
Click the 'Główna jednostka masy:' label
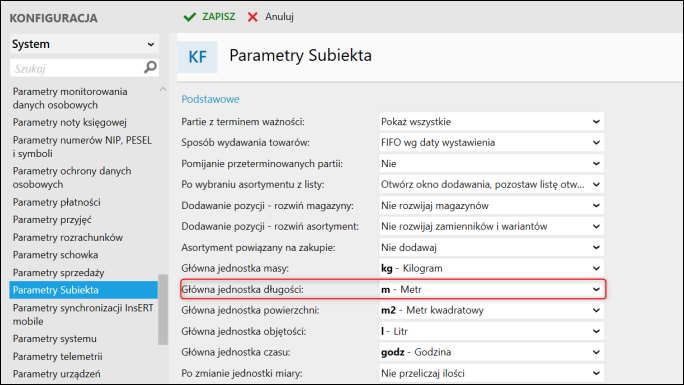pos(235,268)
